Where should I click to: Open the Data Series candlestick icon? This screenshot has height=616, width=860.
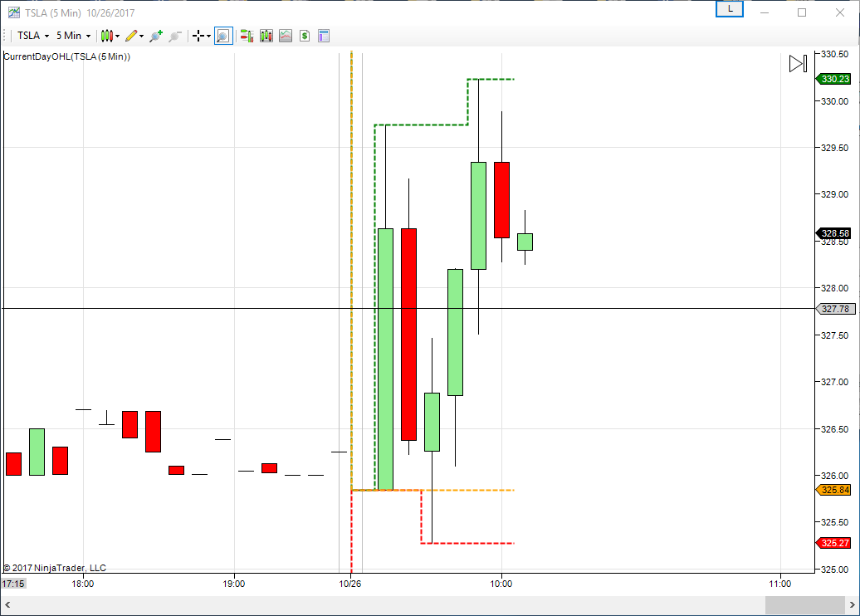click(266, 37)
